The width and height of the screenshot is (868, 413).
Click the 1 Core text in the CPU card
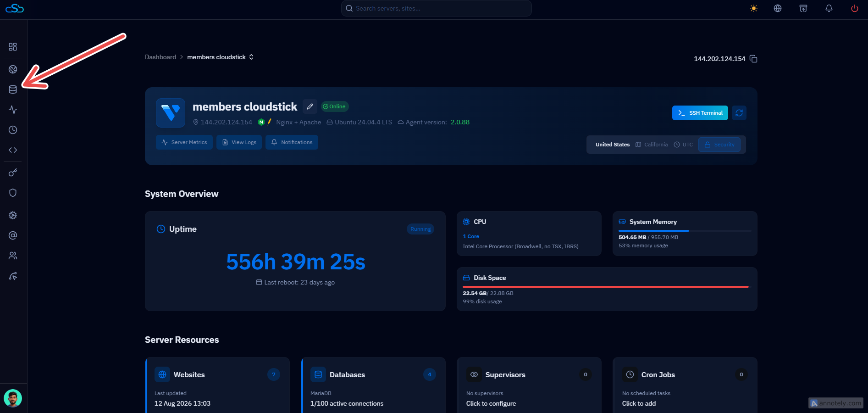coord(471,236)
